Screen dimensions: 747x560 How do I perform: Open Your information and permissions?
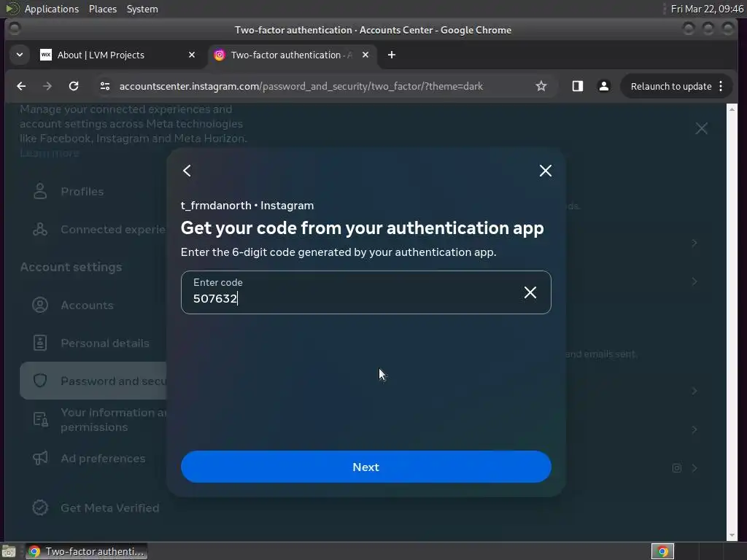113,420
